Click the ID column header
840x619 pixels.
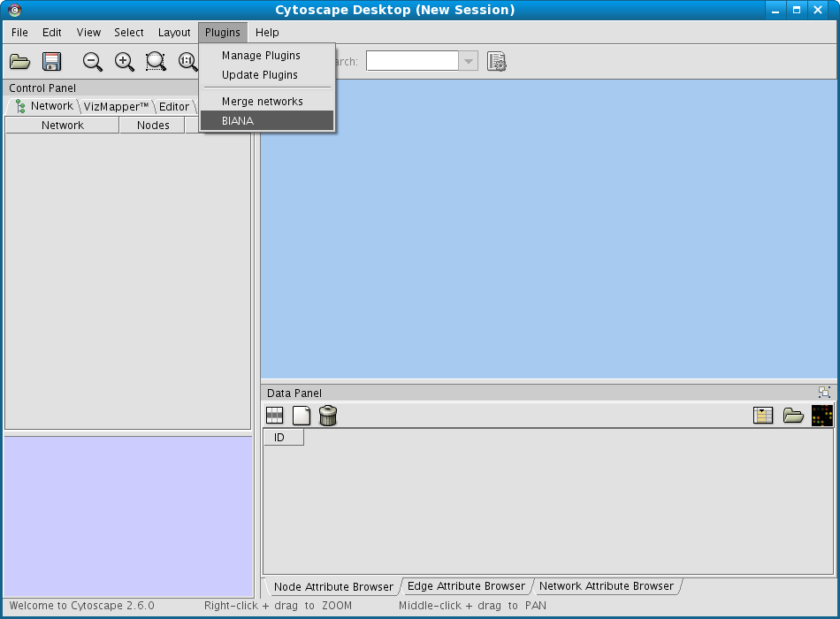point(279,438)
